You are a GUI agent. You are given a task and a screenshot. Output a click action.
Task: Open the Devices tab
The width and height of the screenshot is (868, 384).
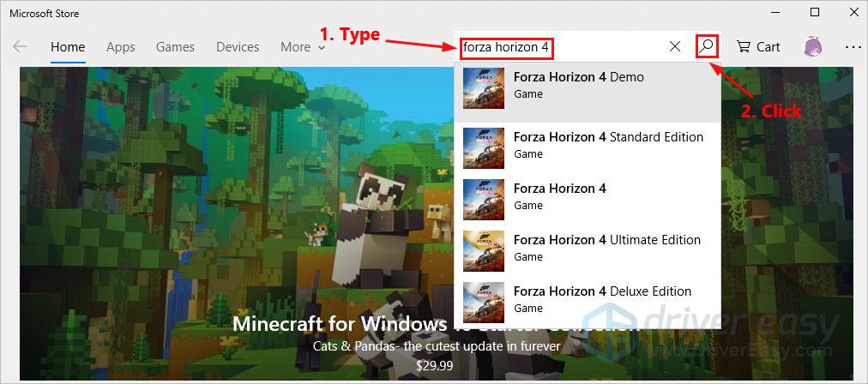[x=238, y=47]
